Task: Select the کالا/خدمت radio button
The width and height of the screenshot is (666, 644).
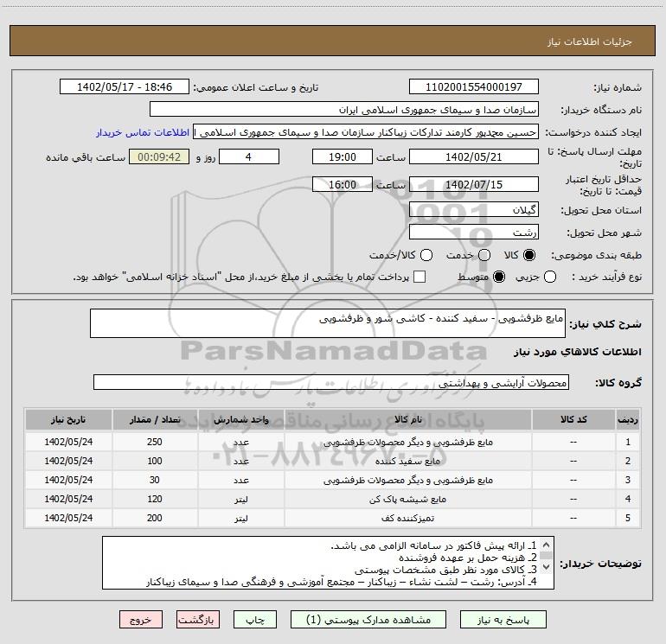Action: pyautogui.click(x=426, y=255)
